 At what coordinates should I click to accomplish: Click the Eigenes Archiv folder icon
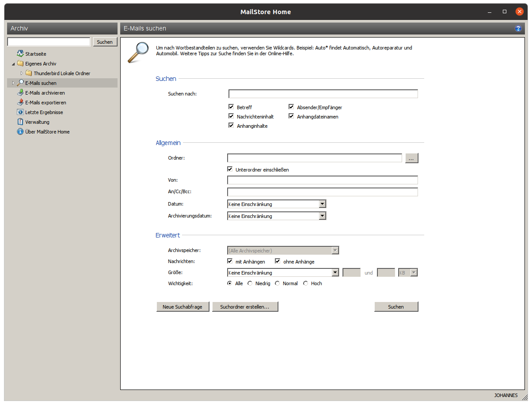coord(20,64)
